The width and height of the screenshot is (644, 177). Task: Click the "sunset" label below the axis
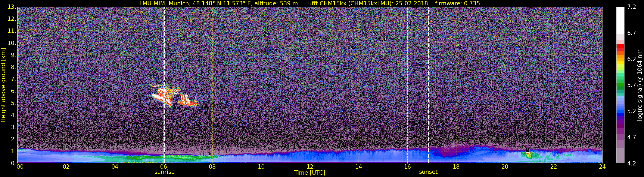click(428, 172)
